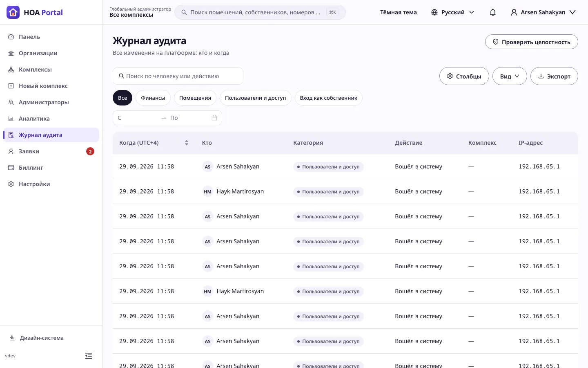The image size is (588, 368).
Task: Open the Вид view dropdown
Action: (x=510, y=76)
